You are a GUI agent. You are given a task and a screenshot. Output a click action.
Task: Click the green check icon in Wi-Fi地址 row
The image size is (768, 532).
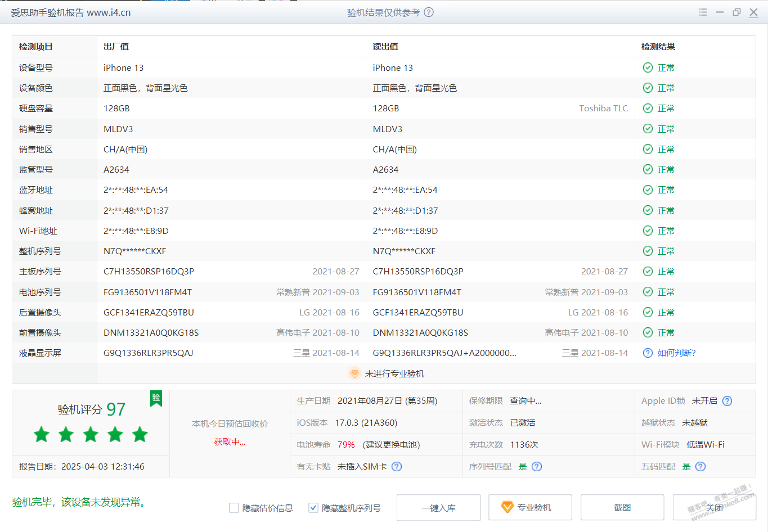click(648, 231)
